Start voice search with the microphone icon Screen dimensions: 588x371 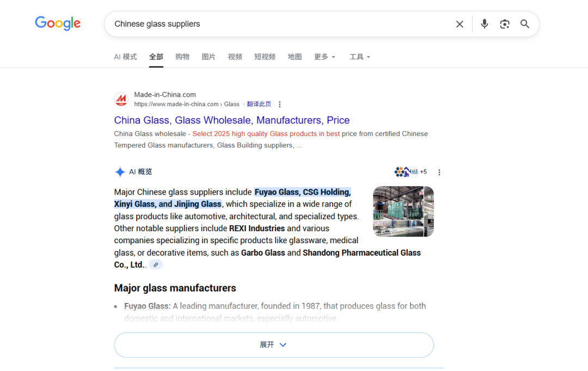click(484, 24)
